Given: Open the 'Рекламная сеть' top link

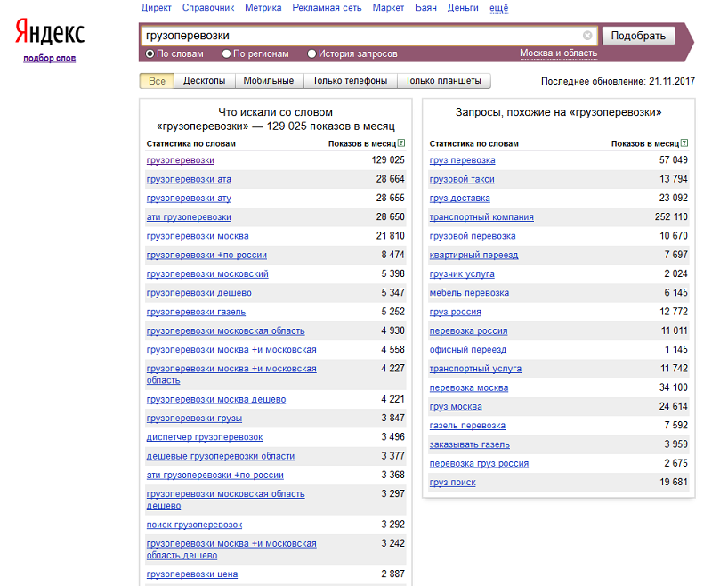Looking at the screenshot, I should point(327,8).
